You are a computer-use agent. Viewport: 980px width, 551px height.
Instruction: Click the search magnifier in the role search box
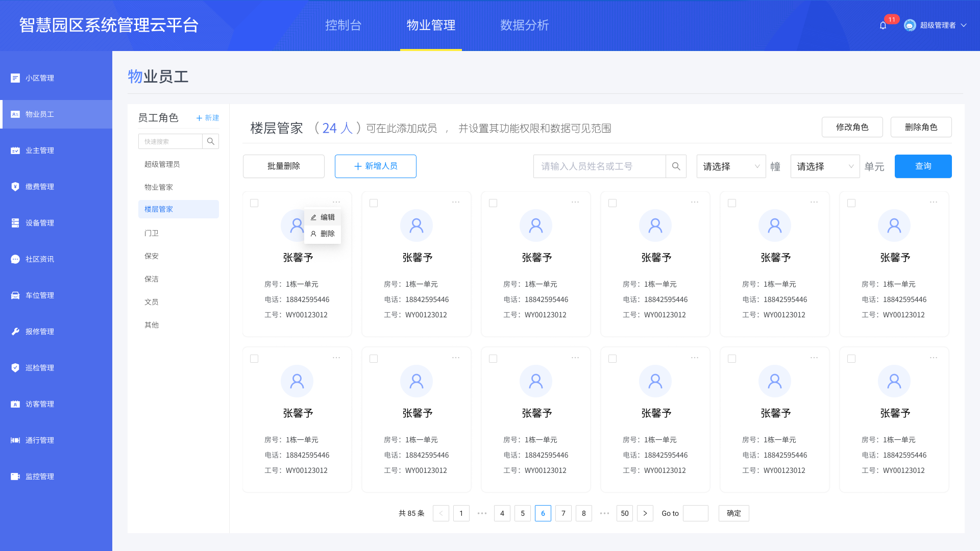click(210, 141)
